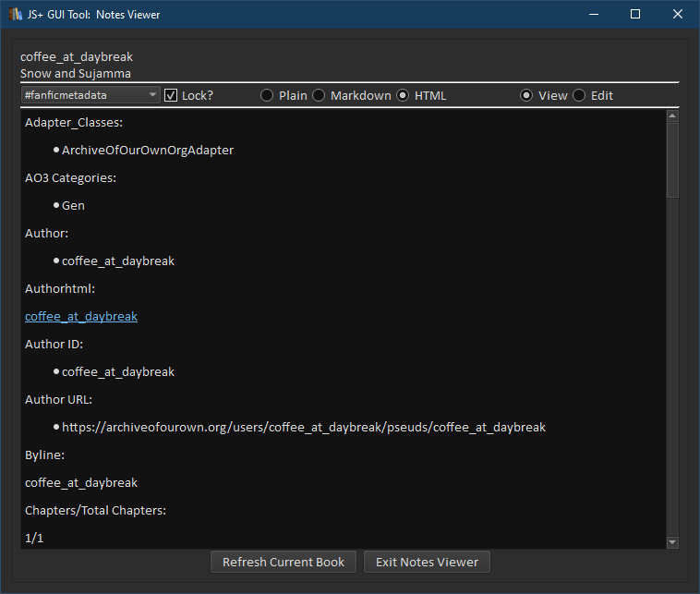This screenshot has width=700, height=594.
Task: Switch to View mode radio button
Action: (x=526, y=95)
